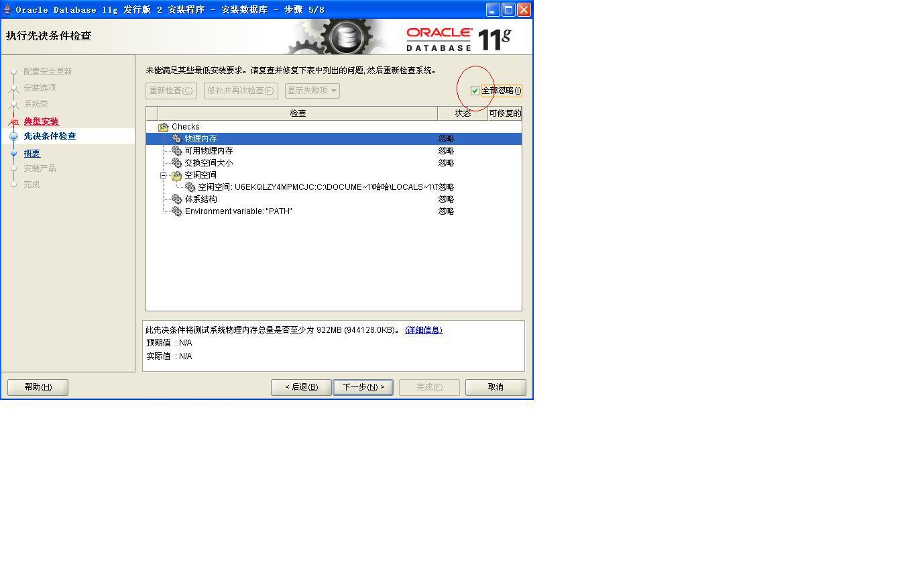The height and width of the screenshot is (569, 924).
Task: Click the 修补并再次检查(F) button
Action: 241,91
